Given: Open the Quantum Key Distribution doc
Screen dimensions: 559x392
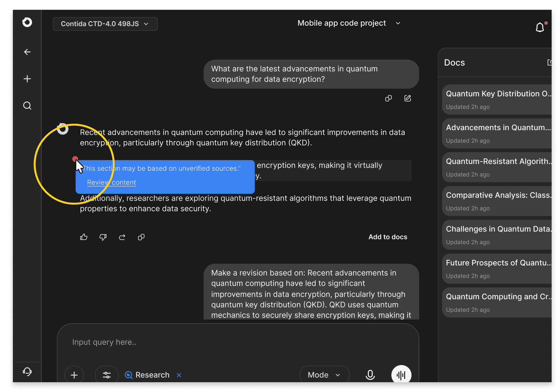Looking at the screenshot, I should (497, 100).
